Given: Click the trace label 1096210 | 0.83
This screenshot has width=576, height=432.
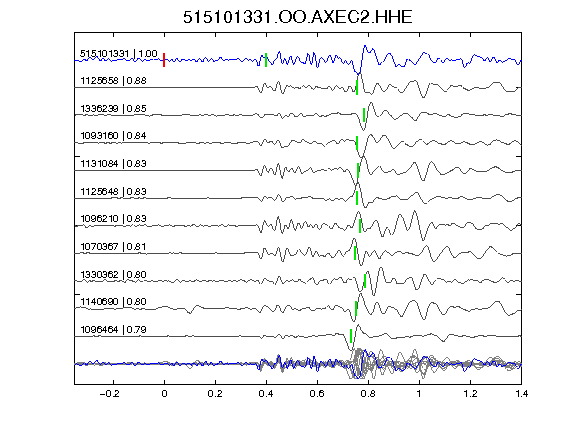Looking at the screenshot, I should tap(114, 219).
